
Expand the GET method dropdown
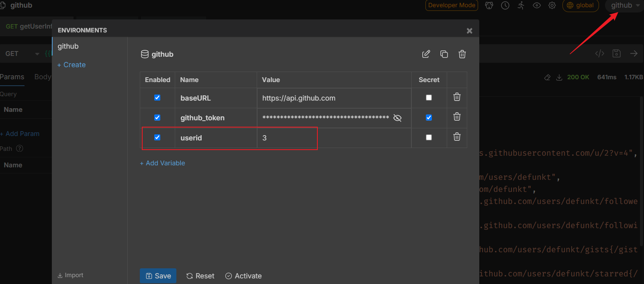pos(37,54)
